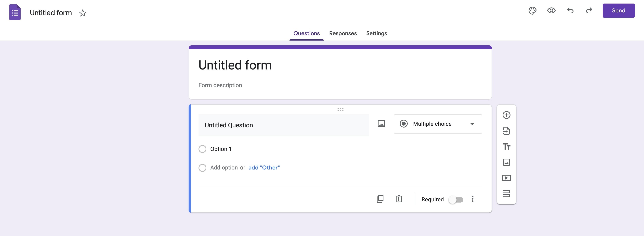Click the undo arrow icon
The height and width of the screenshot is (236, 644).
point(570,11)
